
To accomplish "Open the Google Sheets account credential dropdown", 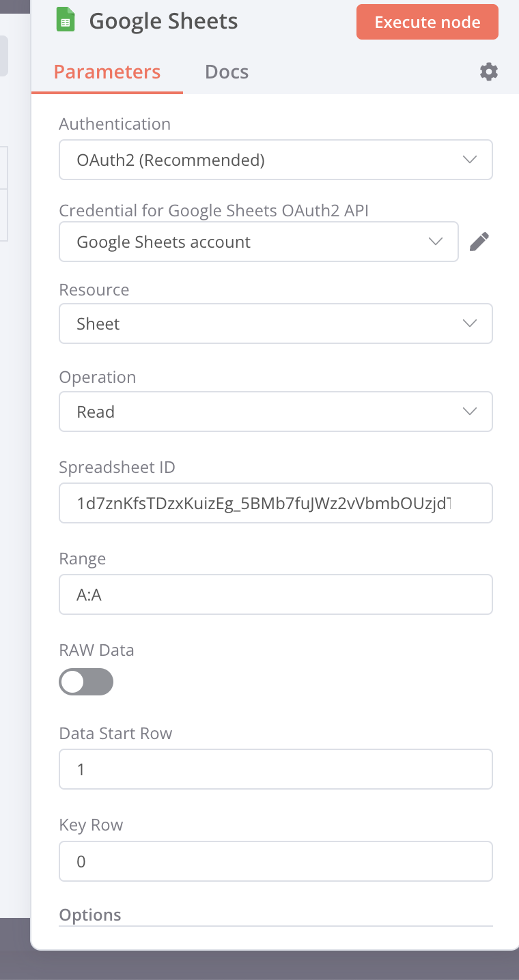I will point(258,242).
